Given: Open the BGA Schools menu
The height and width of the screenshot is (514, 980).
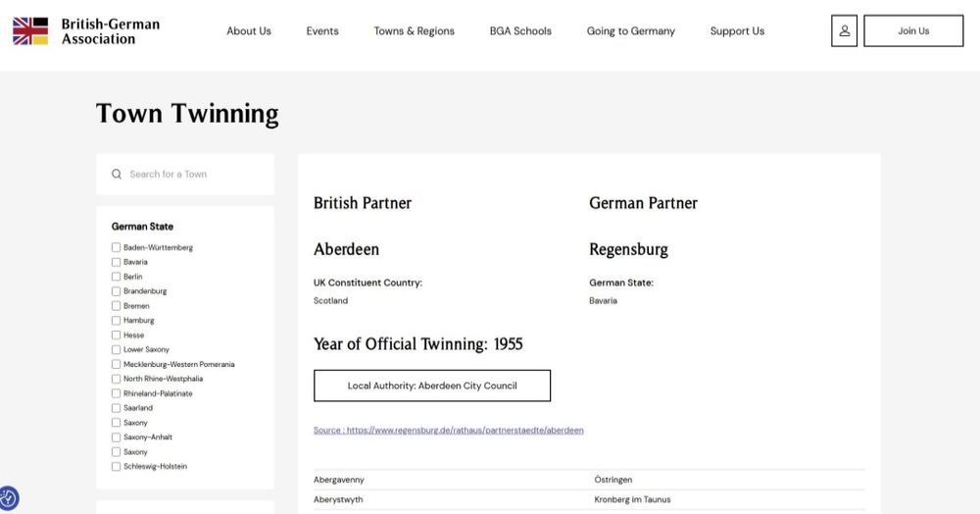Looking at the screenshot, I should click(x=520, y=30).
